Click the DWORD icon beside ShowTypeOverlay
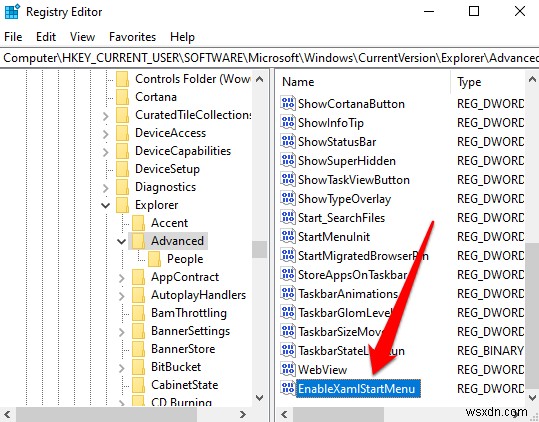The width and height of the screenshot is (539, 422). (288, 198)
